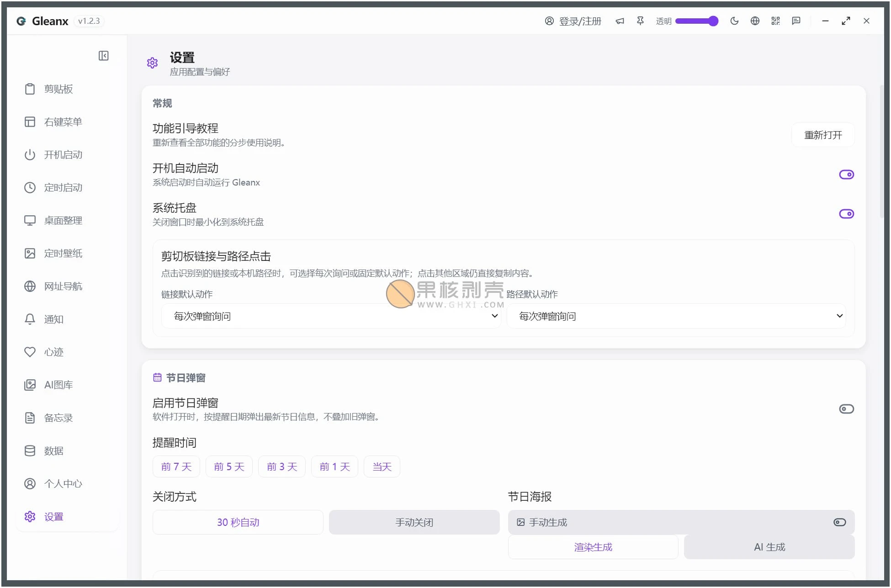Select 前 7 天 reminder chip
The image size is (891, 588).
pyautogui.click(x=176, y=466)
